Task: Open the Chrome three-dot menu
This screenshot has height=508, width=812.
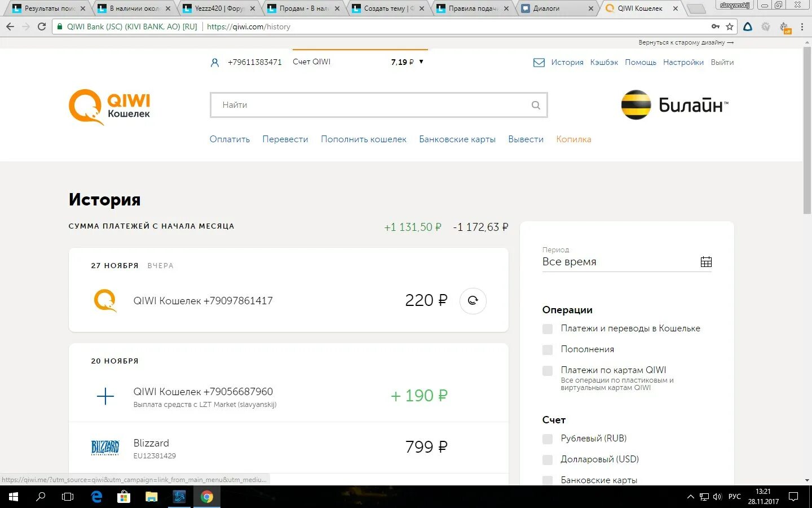Action: click(802, 27)
